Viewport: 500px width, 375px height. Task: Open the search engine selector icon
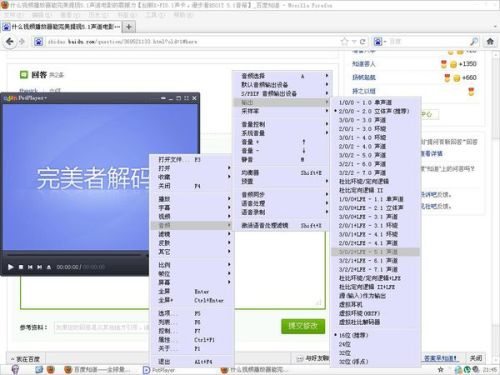coord(379,42)
